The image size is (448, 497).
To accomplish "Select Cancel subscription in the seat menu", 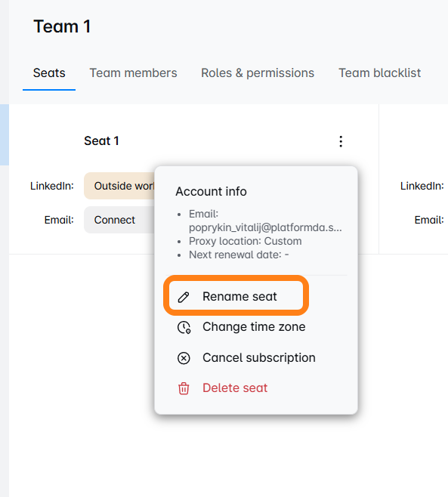I will pos(246,358).
